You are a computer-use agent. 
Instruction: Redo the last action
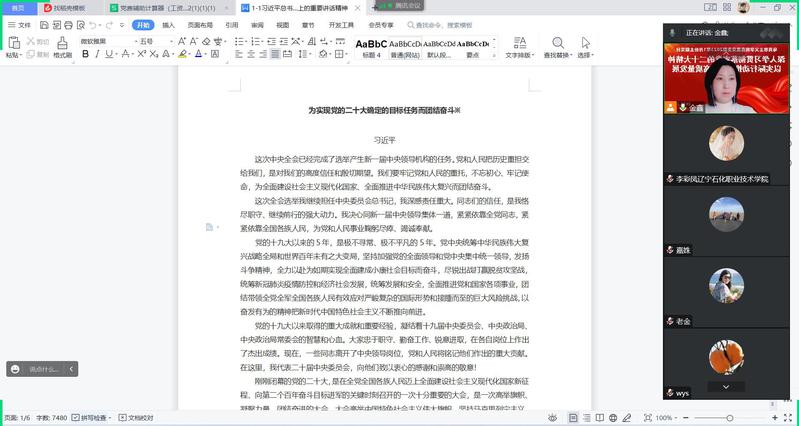point(109,25)
